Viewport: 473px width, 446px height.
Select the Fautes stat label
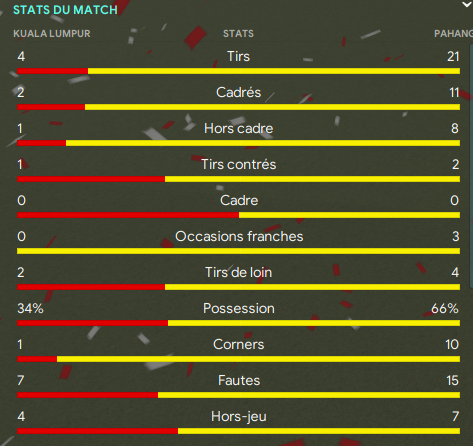[239, 380]
